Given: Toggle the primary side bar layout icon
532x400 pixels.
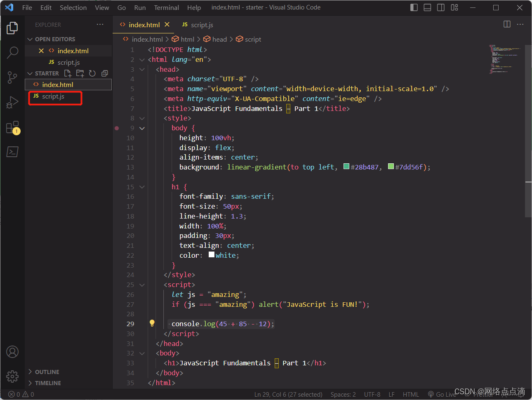Looking at the screenshot, I should pyautogui.click(x=414, y=7).
